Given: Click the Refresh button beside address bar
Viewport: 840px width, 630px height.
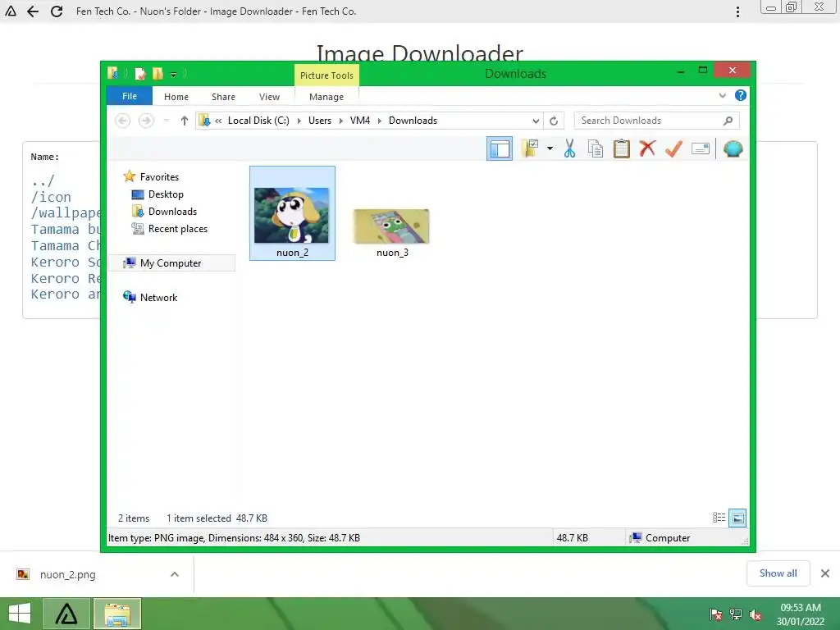Looking at the screenshot, I should point(554,121).
